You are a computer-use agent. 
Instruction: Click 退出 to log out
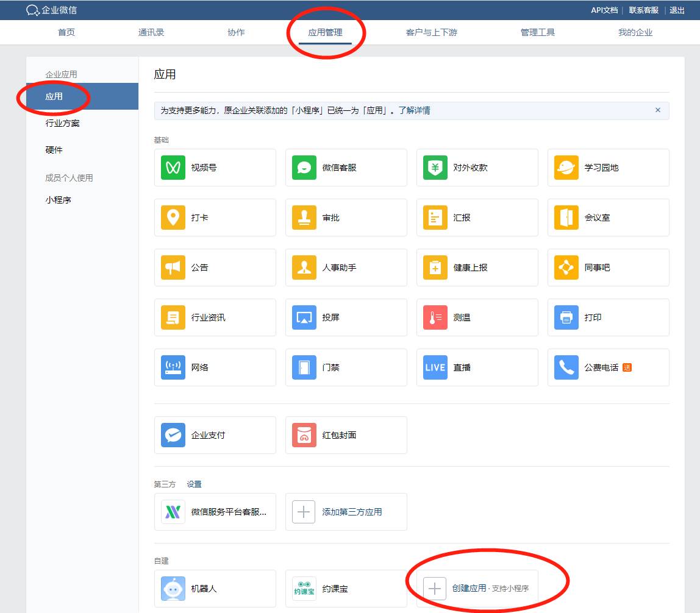pyautogui.click(x=677, y=10)
